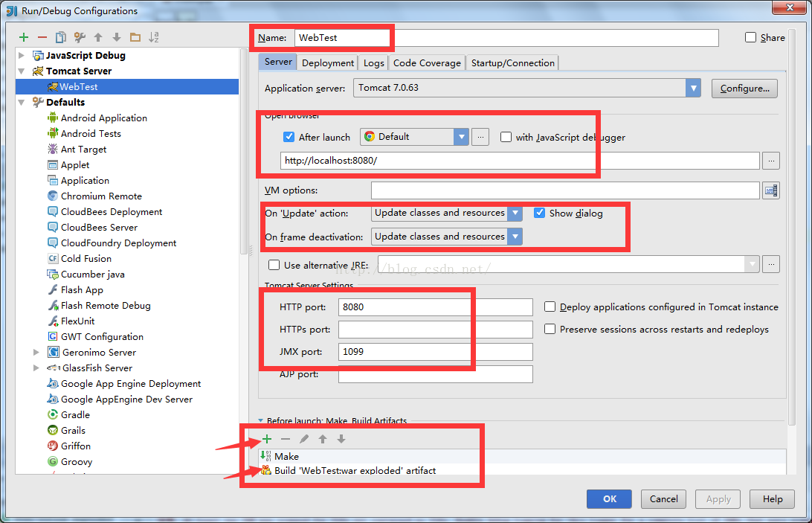Move before-launch task up arrow

point(323,439)
